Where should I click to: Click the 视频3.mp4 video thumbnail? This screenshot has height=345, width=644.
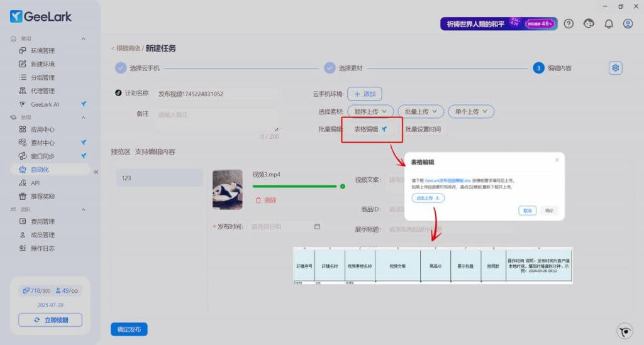point(228,189)
